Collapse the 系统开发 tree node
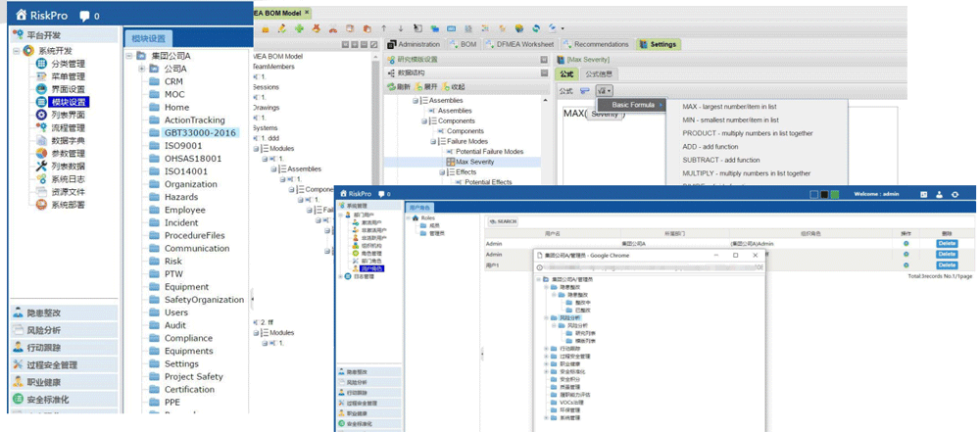Screen dimensions: 980x432 click(17, 51)
